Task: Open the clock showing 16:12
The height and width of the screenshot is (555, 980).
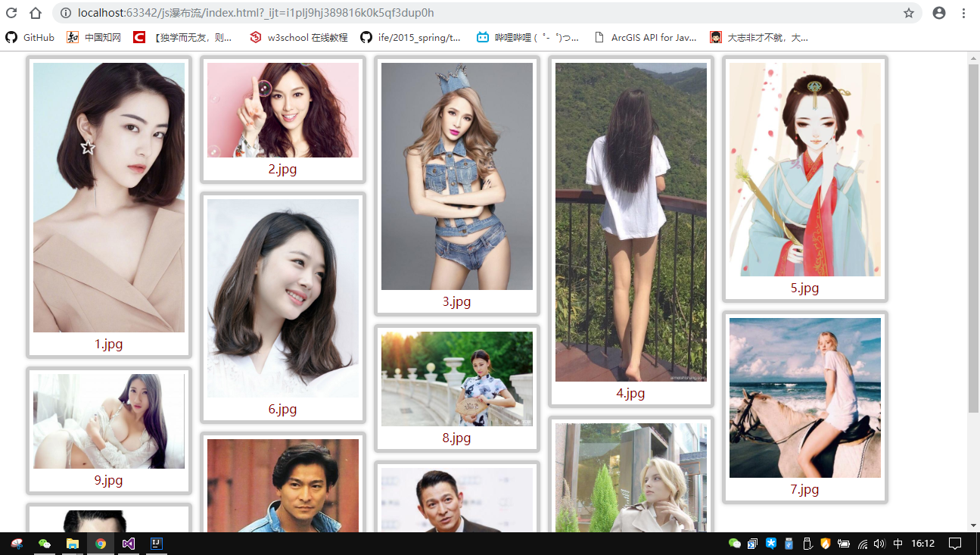Action: pyautogui.click(x=922, y=544)
